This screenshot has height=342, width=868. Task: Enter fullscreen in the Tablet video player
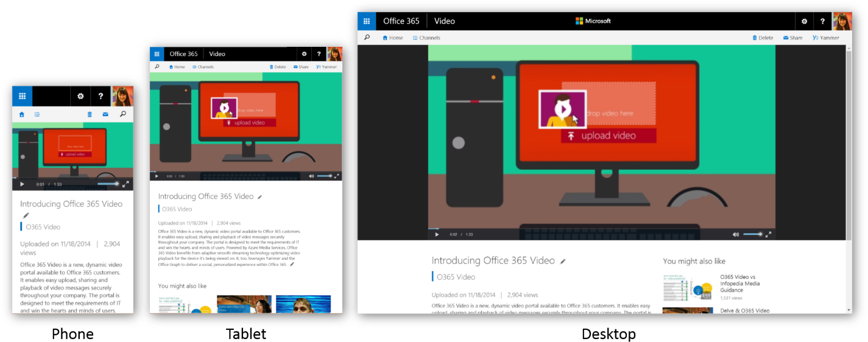pyautogui.click(x=337, y=176)
